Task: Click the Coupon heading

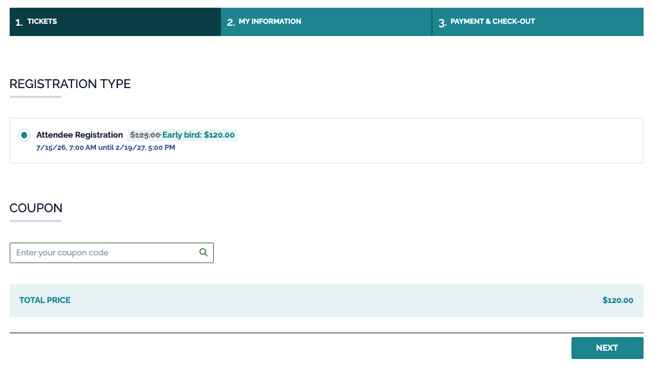Action: click(x=36, y=208)
